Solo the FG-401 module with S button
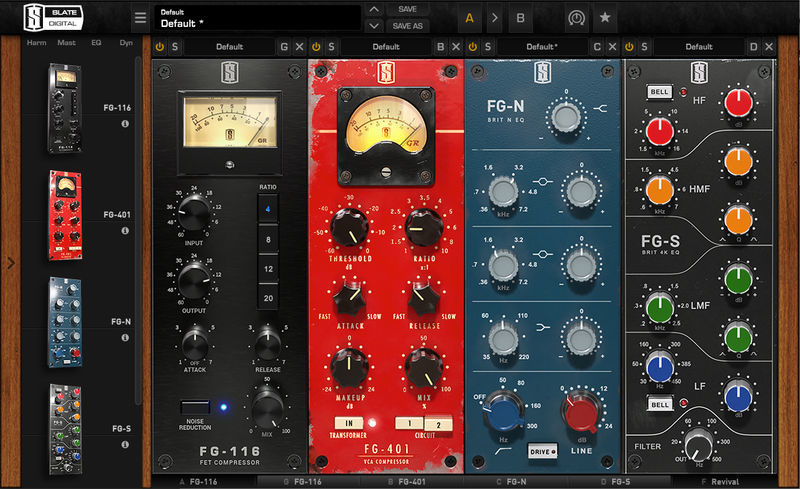 tap(332, 47)
